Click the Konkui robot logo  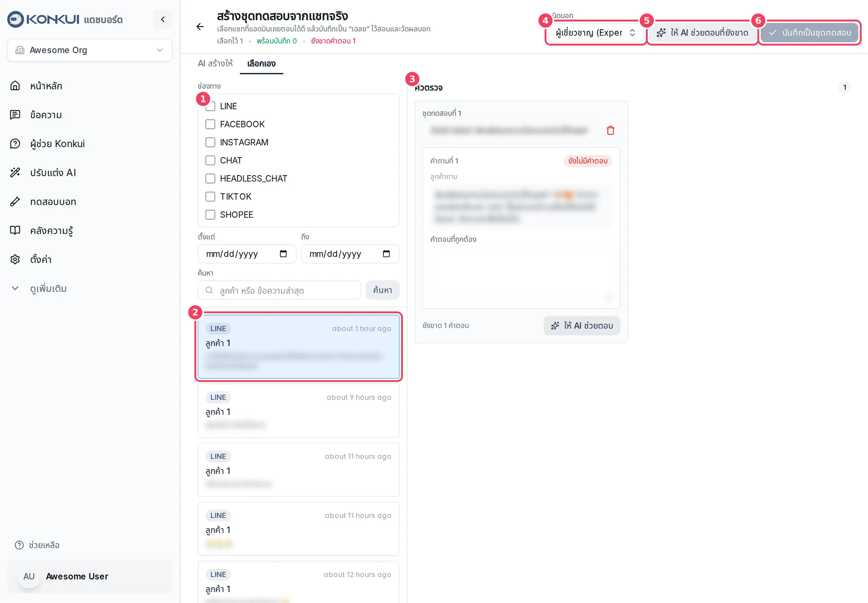pos(16,19)
